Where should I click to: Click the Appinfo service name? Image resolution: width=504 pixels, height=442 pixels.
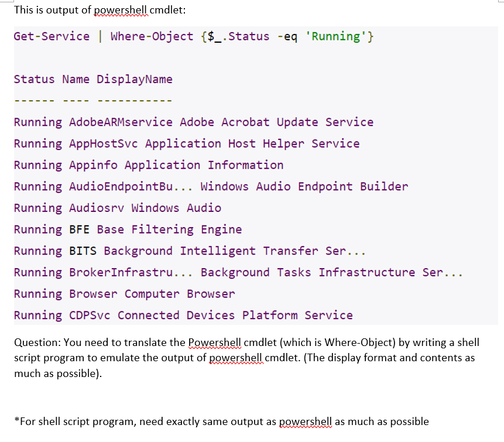tap(91, 165)
